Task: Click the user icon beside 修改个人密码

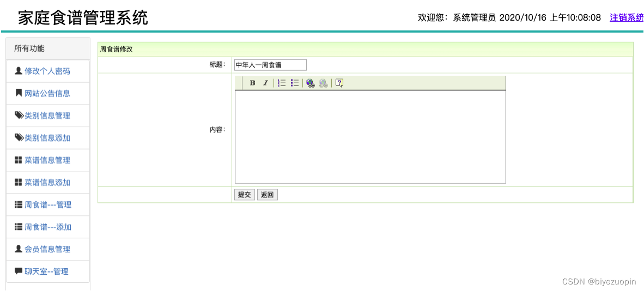Action: tap(18, 71)
